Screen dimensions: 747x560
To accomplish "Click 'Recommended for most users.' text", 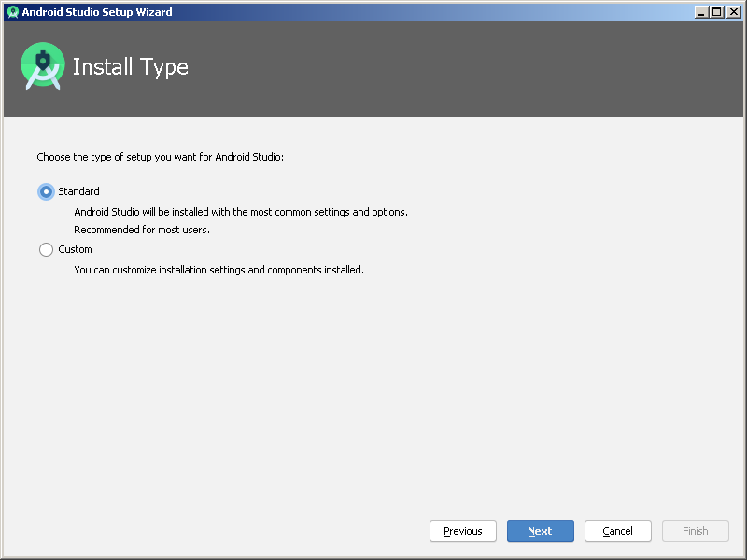I will [142, 230].
